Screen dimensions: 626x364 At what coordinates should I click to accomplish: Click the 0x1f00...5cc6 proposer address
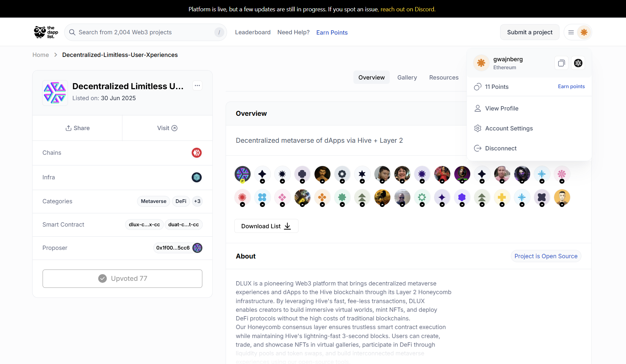pyautogui.click(x=173, y=248)
